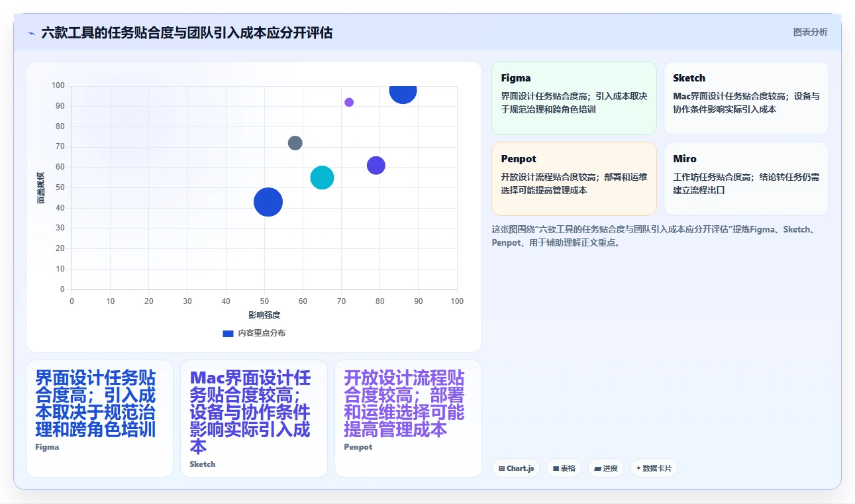Click the Chart.js tag icon

502,468
